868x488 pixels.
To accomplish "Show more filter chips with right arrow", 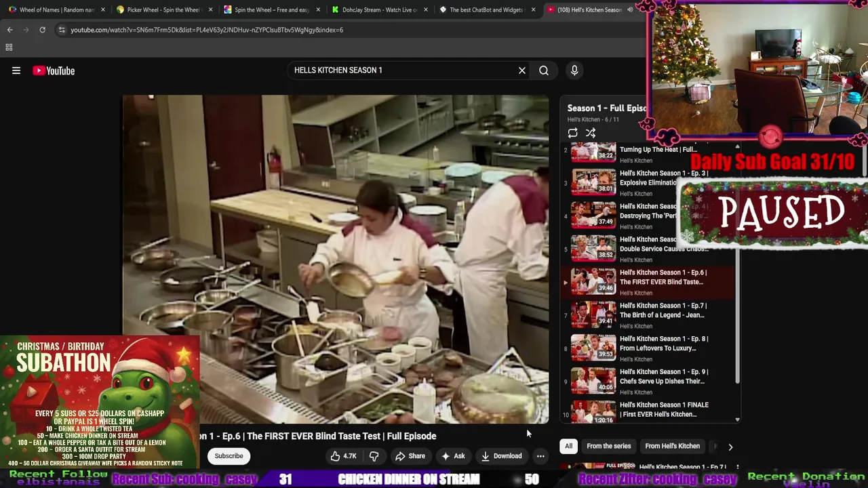I will (x=730, y=447).
